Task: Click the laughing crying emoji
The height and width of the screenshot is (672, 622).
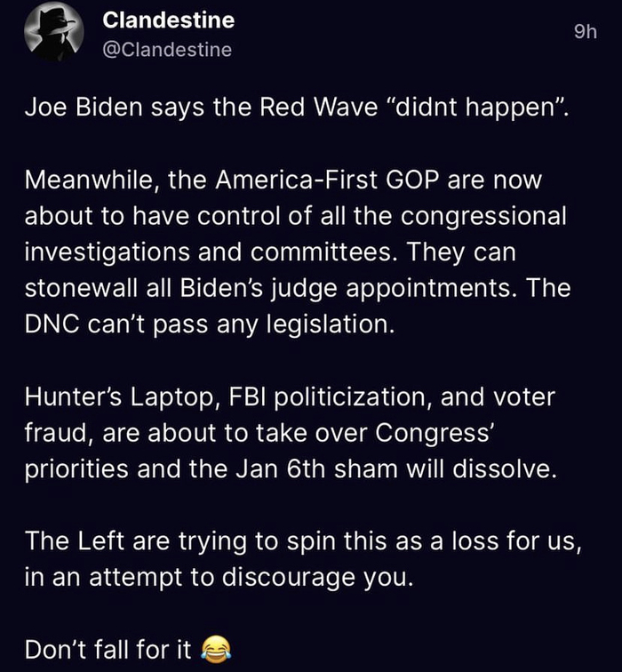Action: coord(213,650)
